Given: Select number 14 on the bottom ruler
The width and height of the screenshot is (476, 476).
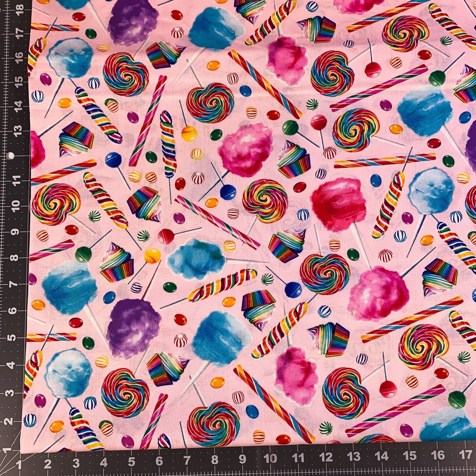Looking at the screenshot, I should (x=383, y=456).
